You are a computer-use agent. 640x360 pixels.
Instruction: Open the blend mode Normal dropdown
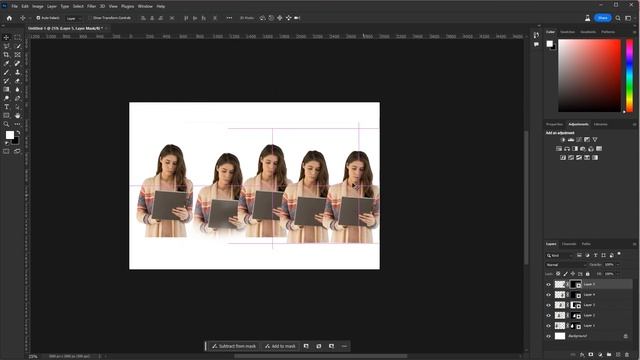[x=565, y=264]
